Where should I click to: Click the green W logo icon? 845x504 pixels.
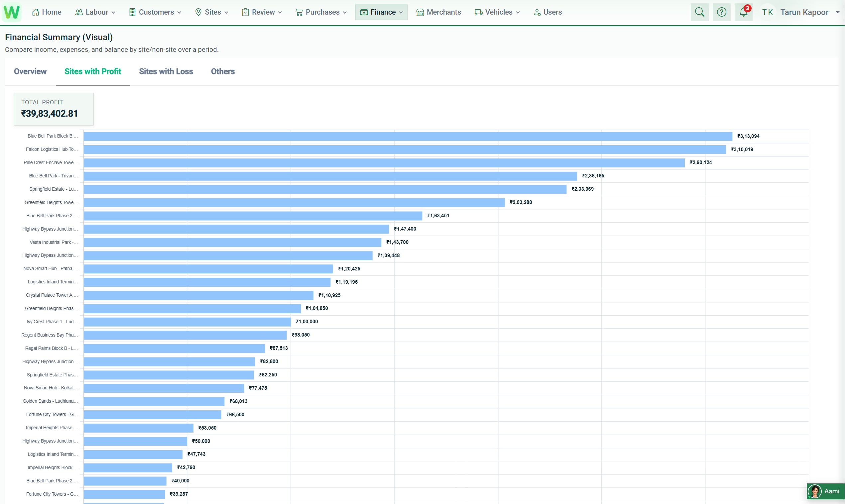pyautogui.click(x=12, y=12)
